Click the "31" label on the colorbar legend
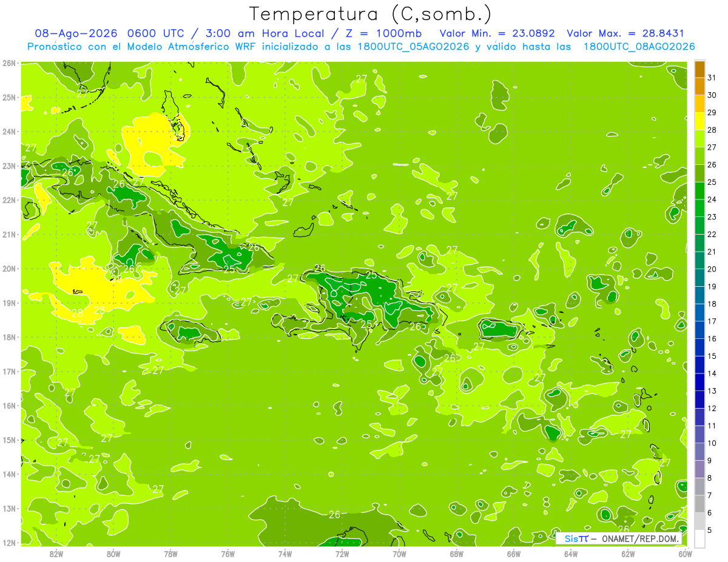Image resolution: width=728 pixels, height=562 pixels. 712,78
